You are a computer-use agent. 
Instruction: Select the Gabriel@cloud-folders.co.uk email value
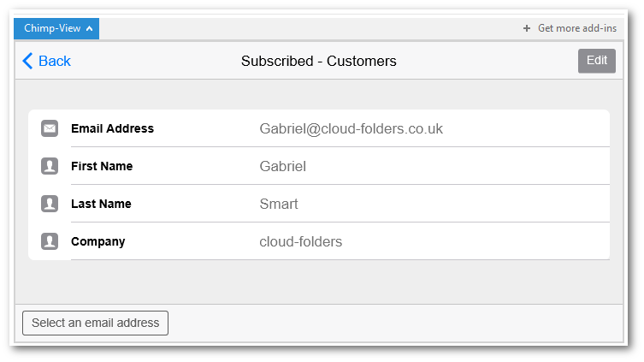tap(352, 128)
